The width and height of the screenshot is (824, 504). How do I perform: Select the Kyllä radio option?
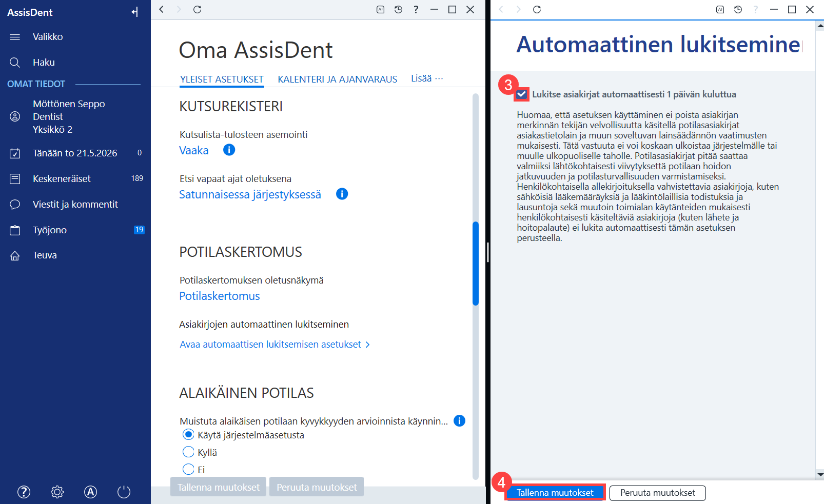188,452
